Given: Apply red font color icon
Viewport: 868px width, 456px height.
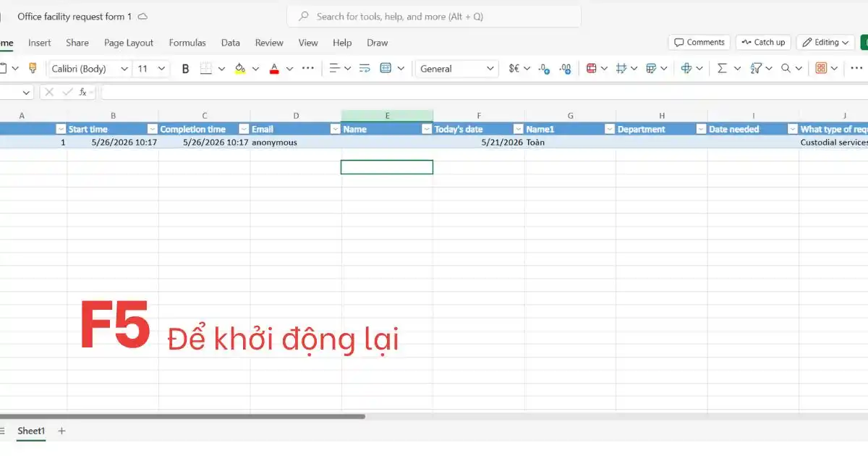Looking at the screenshot, I should pos(274,69).
